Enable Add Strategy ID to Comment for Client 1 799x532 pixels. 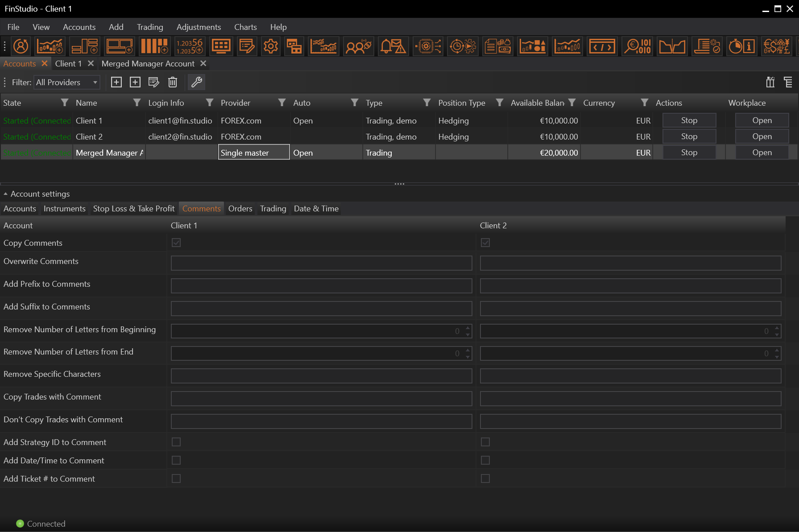(176, 442)
